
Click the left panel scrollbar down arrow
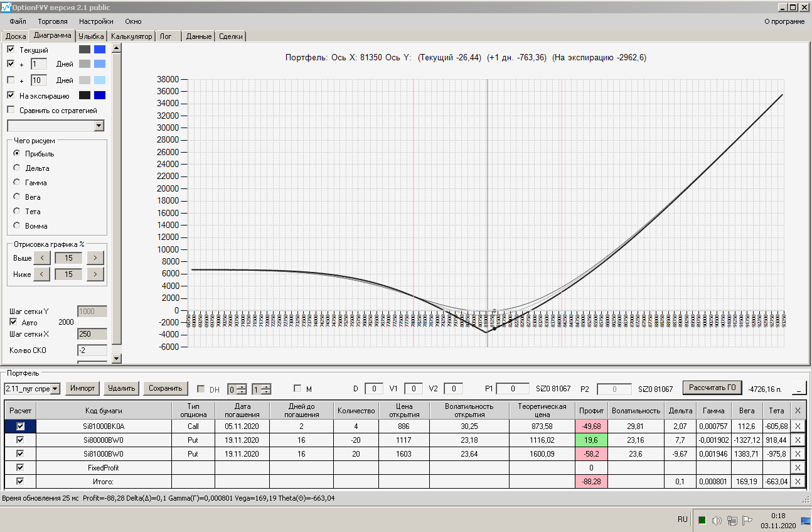click(x=116, y=358)
